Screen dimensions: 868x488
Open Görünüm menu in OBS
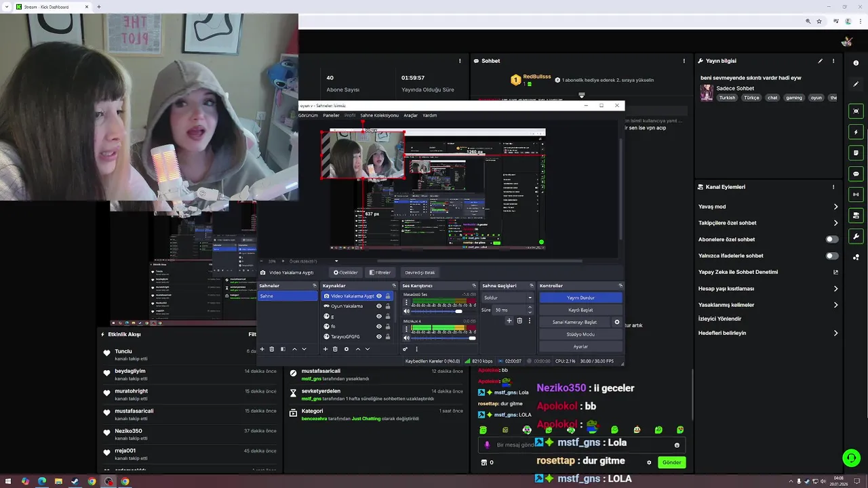click(x=308, y=115)
